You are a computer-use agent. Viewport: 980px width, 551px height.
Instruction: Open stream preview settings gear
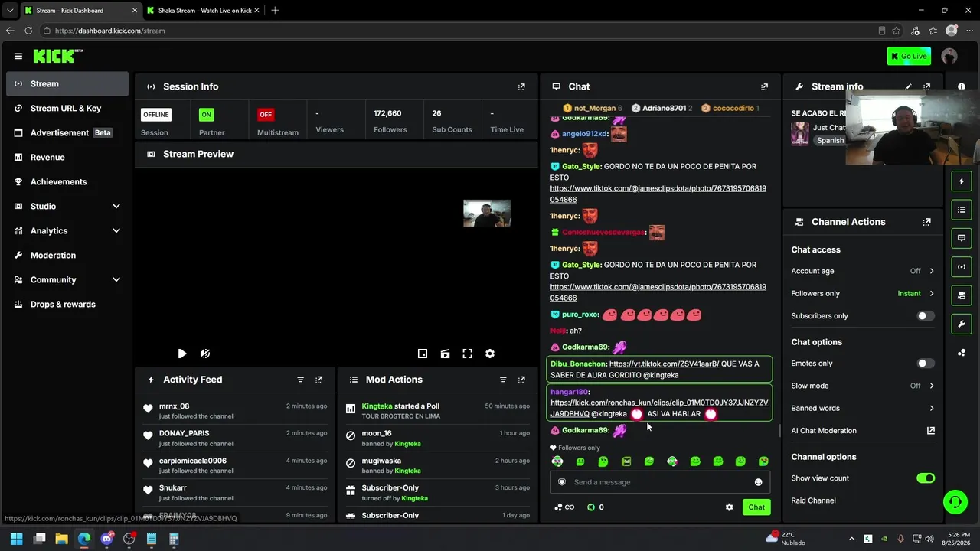point(490,354)
